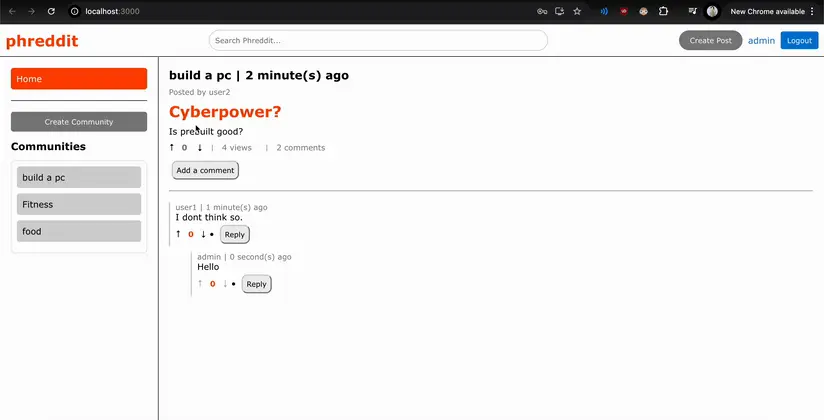Open the build a pc community
Image resolution: width=824 pixels, height=420 pixels.
click(79, 177)
